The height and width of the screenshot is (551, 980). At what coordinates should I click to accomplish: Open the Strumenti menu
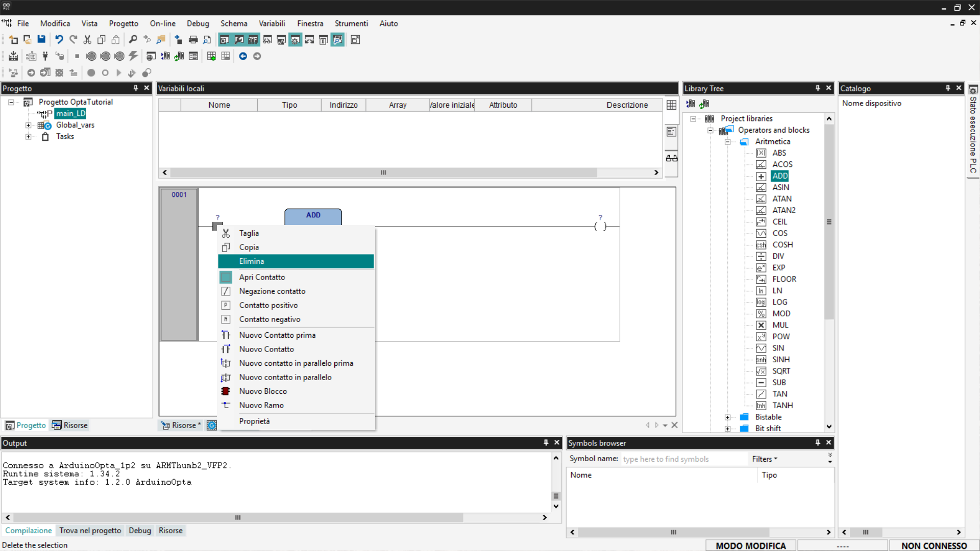click(x=351, y=23)
